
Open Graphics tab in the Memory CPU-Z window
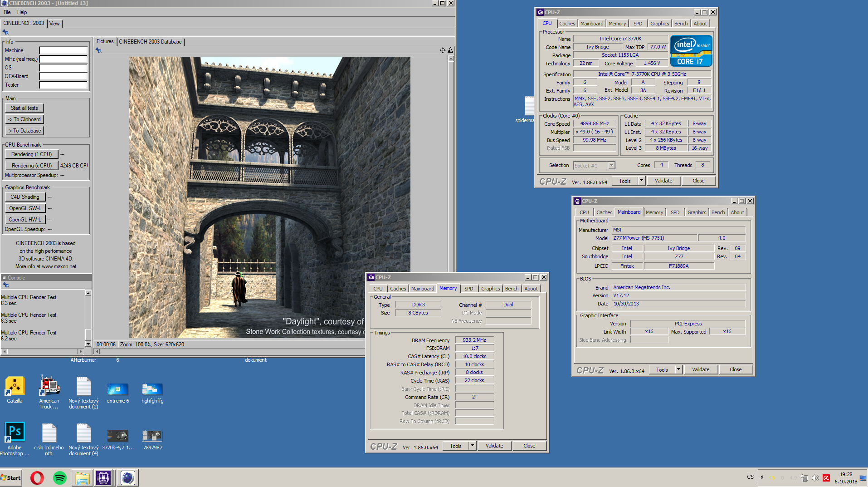pos(490,289)
